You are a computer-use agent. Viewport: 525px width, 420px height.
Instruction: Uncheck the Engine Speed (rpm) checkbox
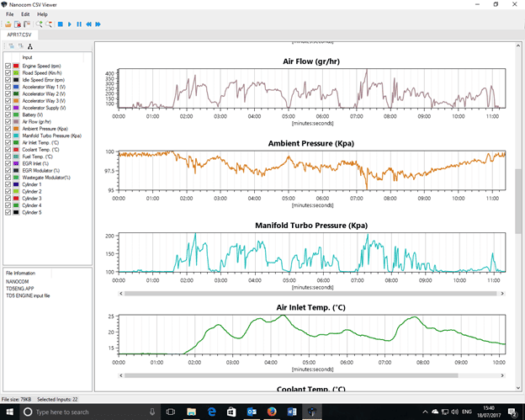[8, 66]
